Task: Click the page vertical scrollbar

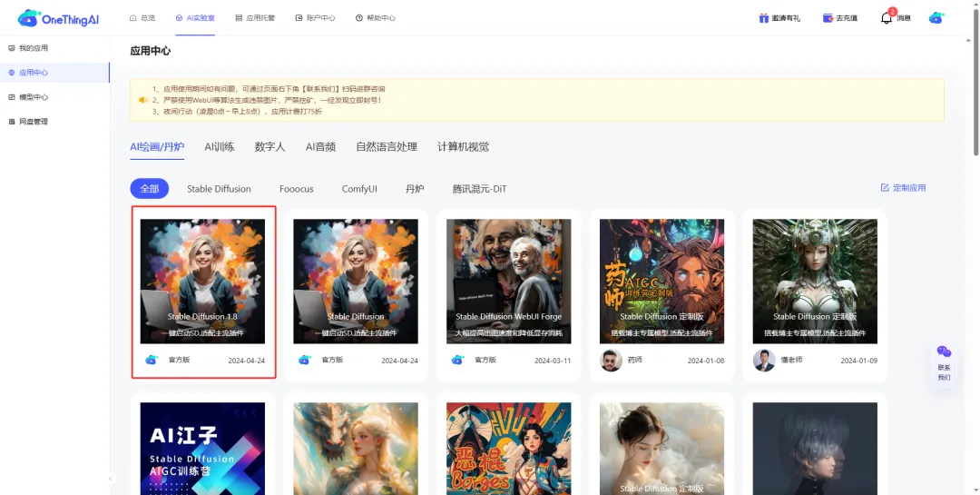Action: coord(976,82)
